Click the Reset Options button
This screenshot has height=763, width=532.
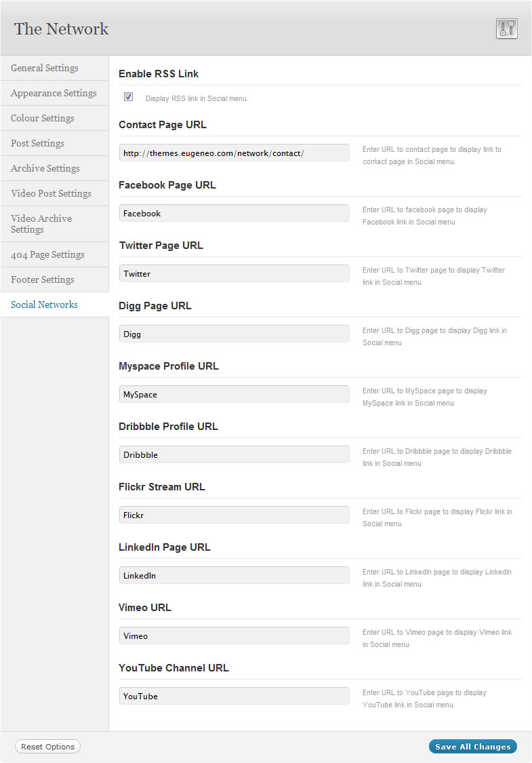pos(47,747)
